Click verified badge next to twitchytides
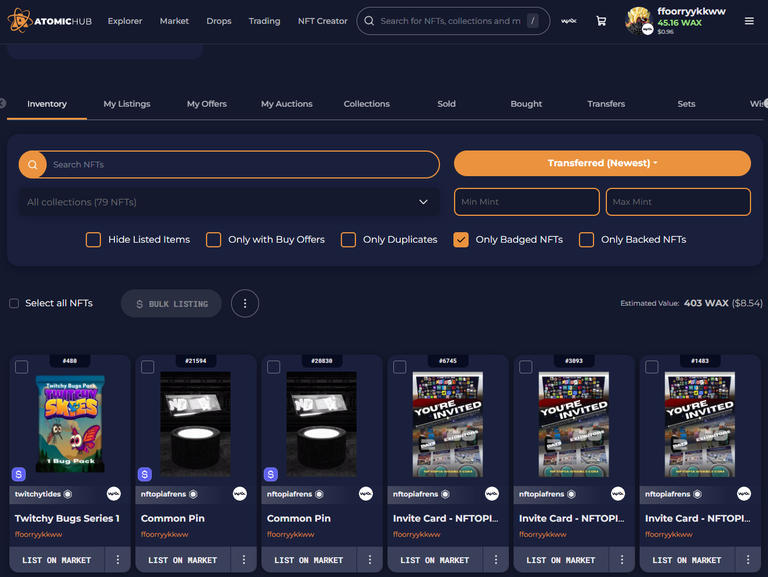 (x=68, y=494)
